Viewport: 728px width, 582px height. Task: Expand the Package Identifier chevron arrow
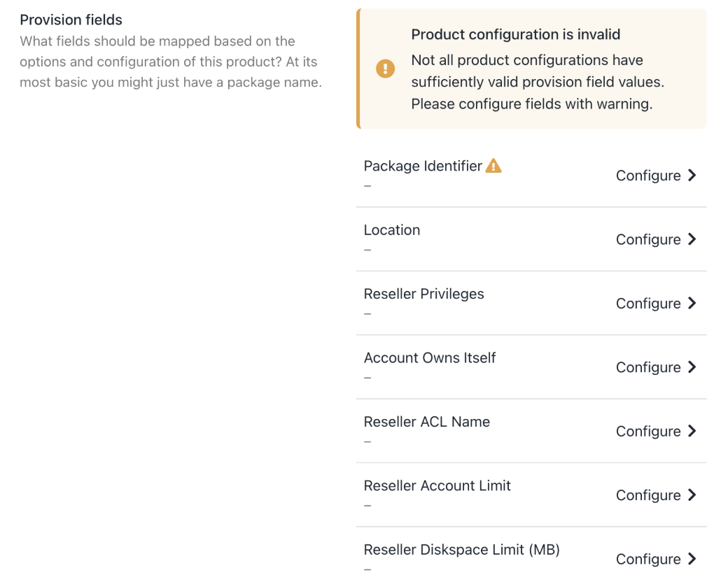(x=692, y=176)
